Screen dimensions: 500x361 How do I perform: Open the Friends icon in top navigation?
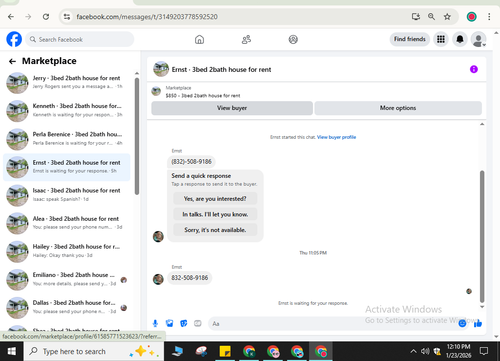[x=246, y=40]
